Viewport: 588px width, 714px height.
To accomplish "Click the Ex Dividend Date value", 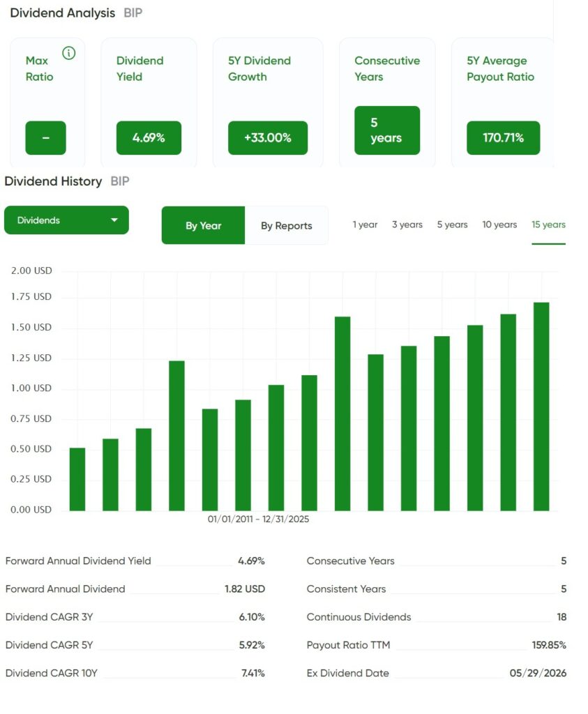I will [x=538, y=673].
